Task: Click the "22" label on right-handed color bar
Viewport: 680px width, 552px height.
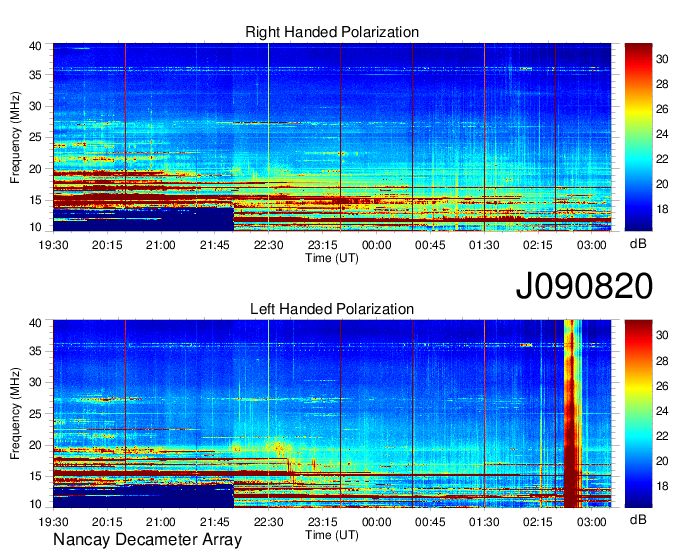Action: point(662,159)
